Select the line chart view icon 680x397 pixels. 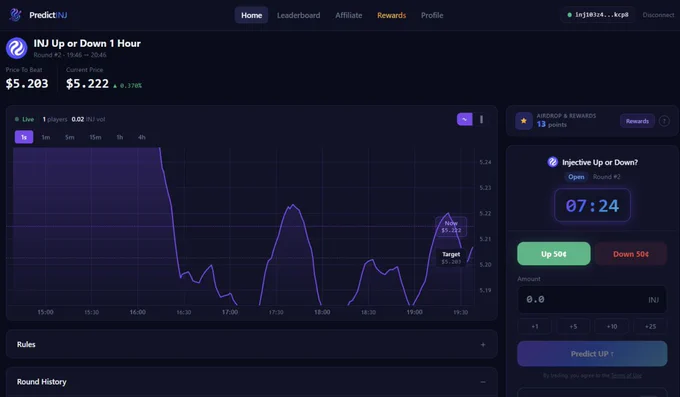tap(464, 119)
